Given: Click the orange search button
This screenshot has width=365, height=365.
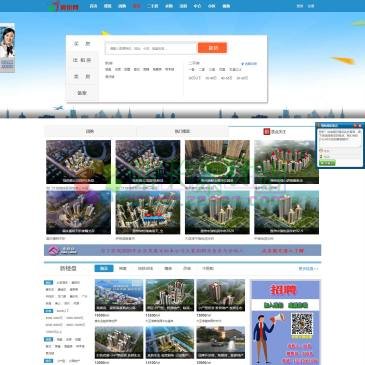Looking at the screenshot, I should (x=212, y=48).
